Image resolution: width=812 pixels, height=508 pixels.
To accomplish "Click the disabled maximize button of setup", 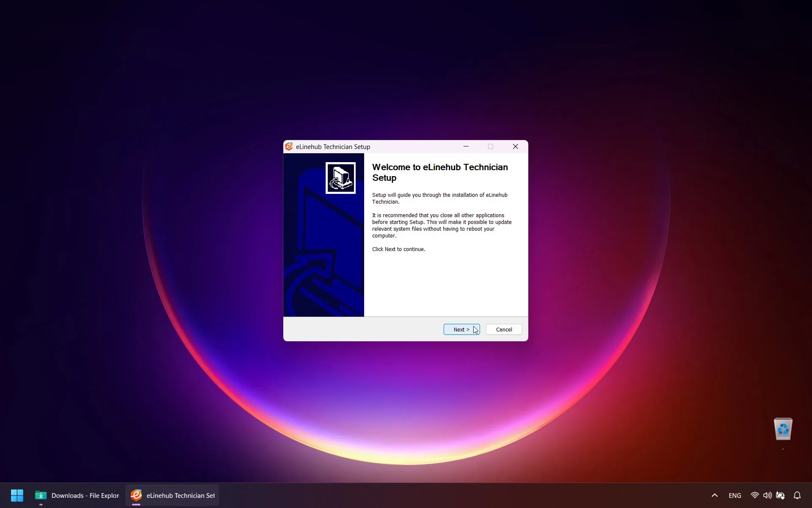I will pyautogui.click(x=491, y=146).
